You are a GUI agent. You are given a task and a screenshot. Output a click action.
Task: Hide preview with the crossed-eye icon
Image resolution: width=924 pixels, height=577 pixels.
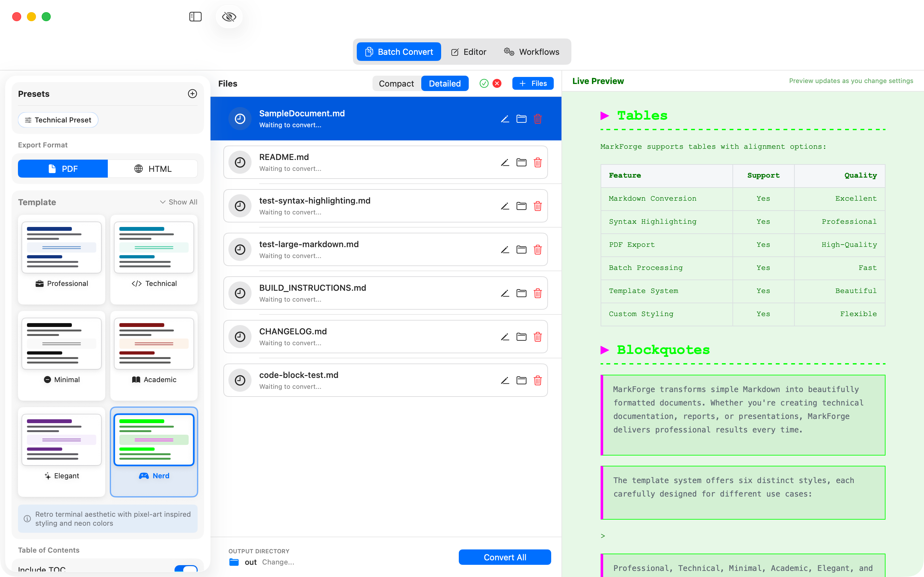tap(229, 16)
